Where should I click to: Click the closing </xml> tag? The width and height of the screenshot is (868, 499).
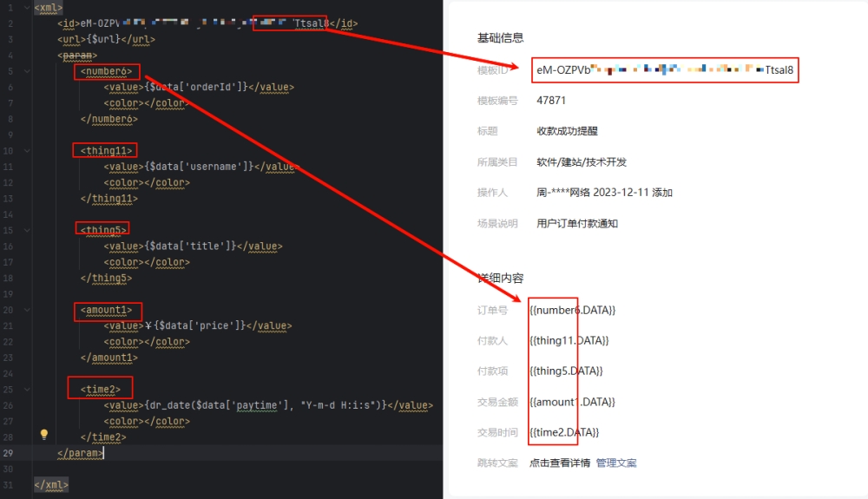(x=51, y=485)
